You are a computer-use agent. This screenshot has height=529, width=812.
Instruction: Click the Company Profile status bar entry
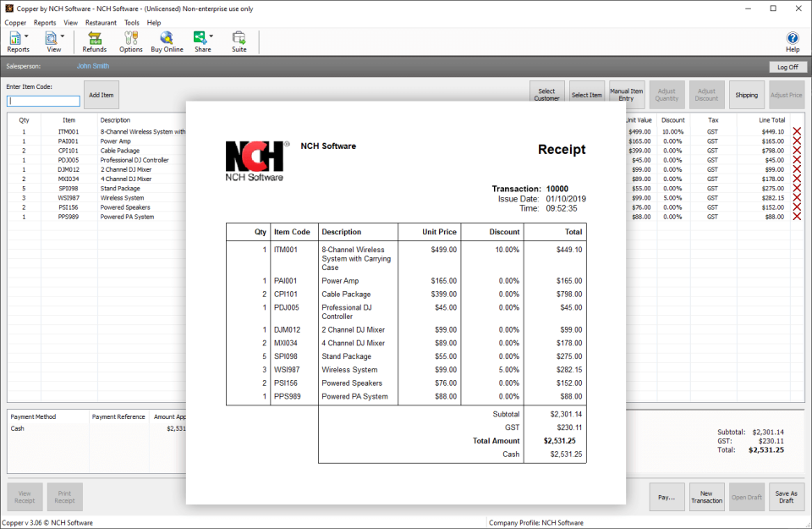pos(536,523)
